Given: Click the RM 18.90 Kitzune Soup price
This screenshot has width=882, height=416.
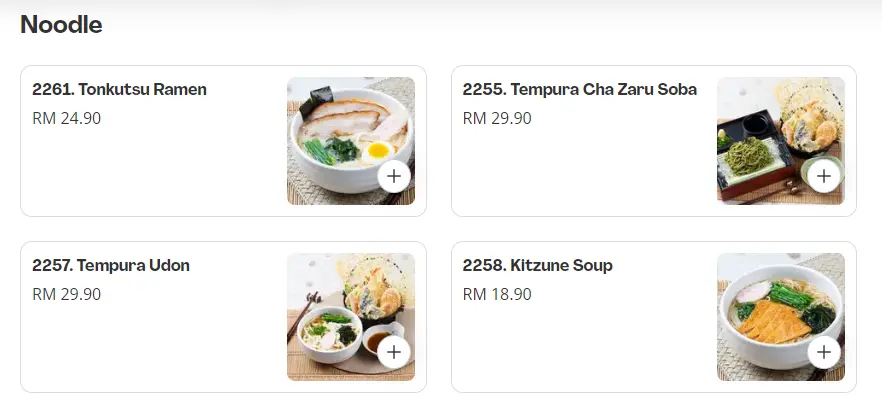Looking at the screenshot, I should (497, 295).
